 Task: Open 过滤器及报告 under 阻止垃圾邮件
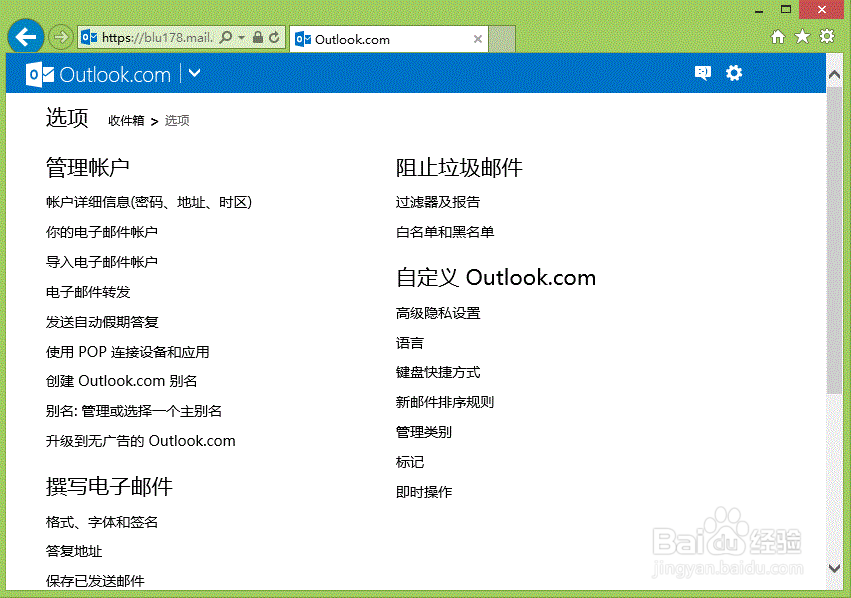439,201
